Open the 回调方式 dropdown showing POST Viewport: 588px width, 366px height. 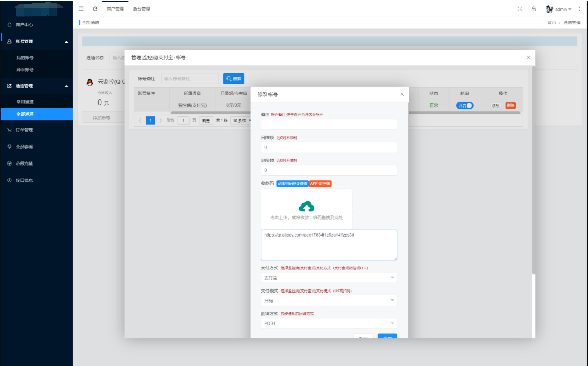[329, 323]
